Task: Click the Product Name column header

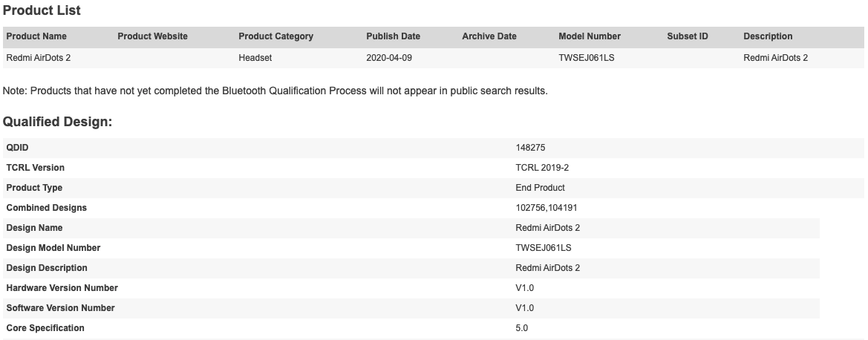Action: click(x=36, y=36)
